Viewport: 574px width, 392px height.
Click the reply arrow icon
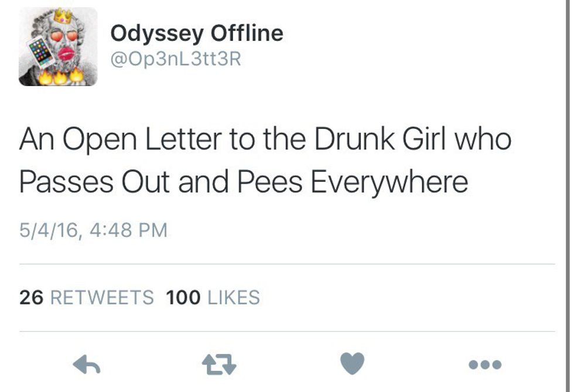[87, 365]
